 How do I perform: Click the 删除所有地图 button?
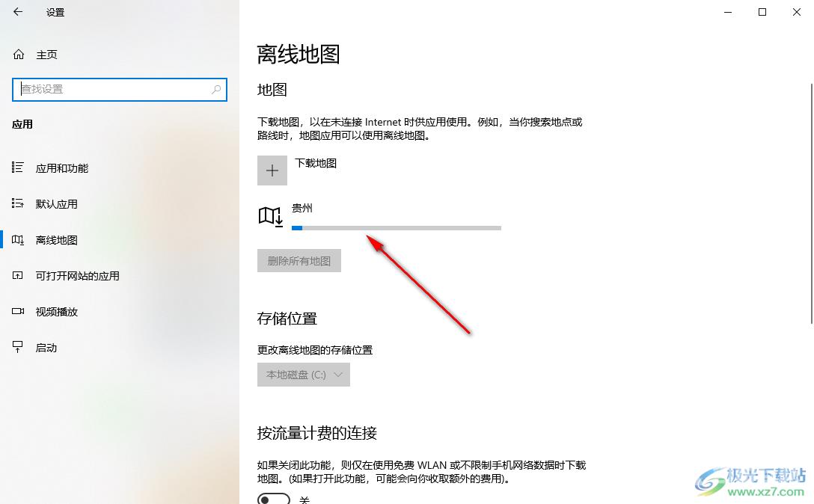(299, 260)
